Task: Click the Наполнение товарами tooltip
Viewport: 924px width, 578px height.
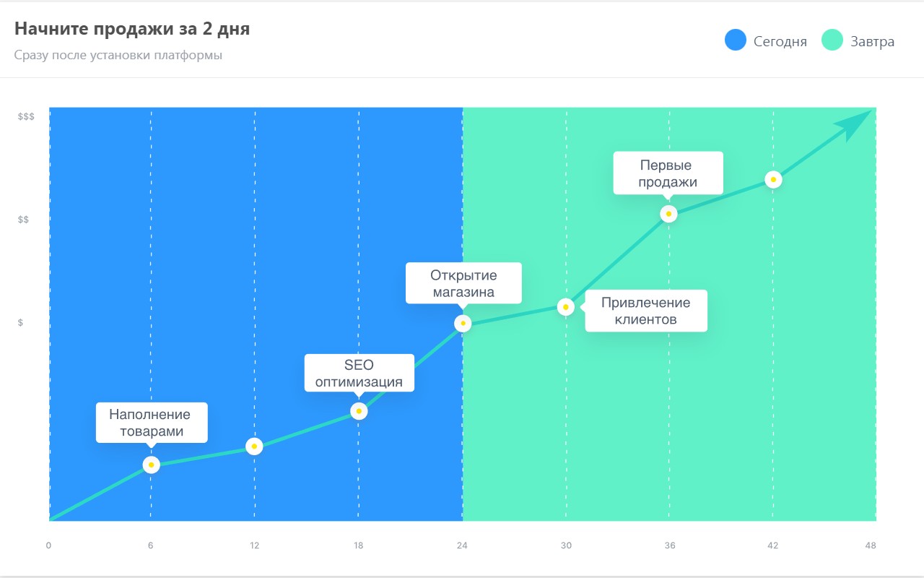Action: point(152,423)
